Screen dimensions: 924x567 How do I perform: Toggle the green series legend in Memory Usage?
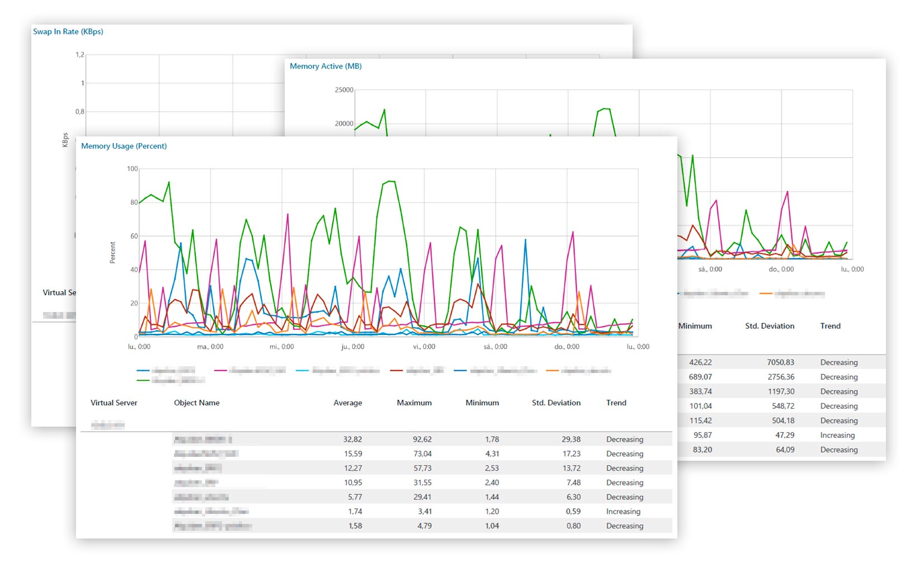pyautogui.click(x=171, y=380)
